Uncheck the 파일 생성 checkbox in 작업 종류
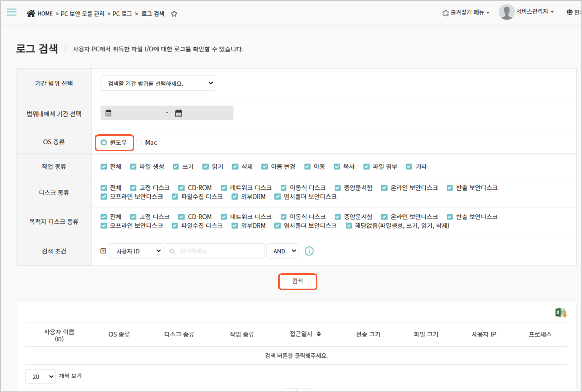Viewport: 582px width, 392px height. [x=133, y=167]
